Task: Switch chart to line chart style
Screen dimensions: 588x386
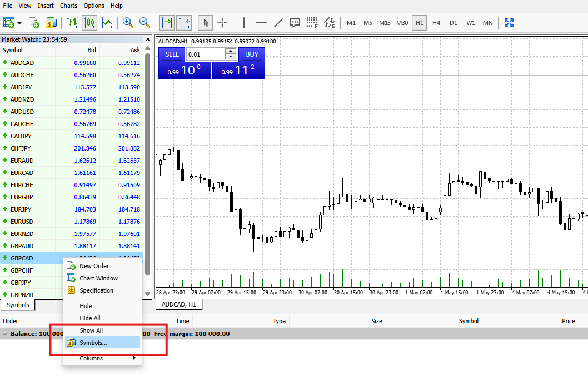Action: [107, 23]
